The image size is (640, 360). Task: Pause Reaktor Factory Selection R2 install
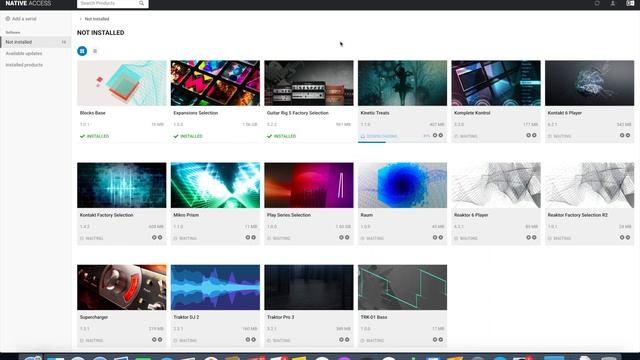point(622,238)
